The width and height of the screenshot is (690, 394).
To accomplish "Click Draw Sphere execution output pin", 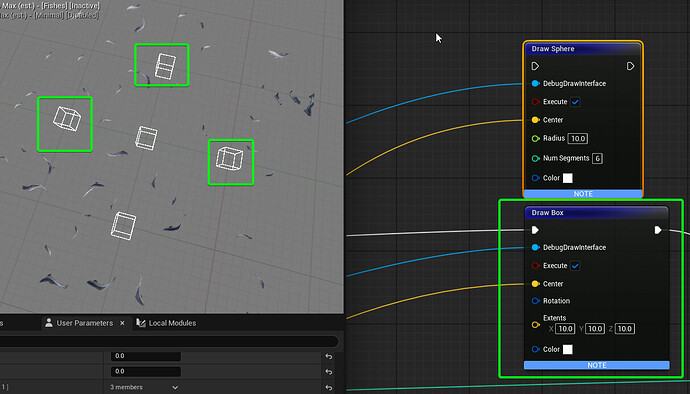I will pyautogui.click(x=630, y=66).
